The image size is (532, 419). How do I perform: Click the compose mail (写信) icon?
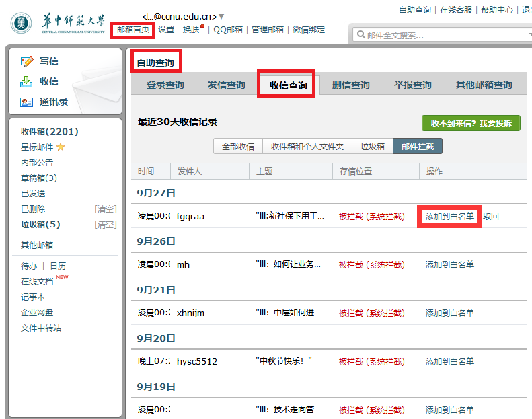(27, 61)
